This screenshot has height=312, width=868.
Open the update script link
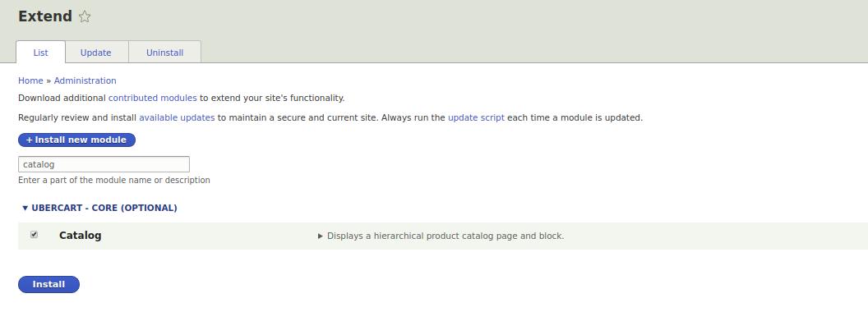[476, 118]
